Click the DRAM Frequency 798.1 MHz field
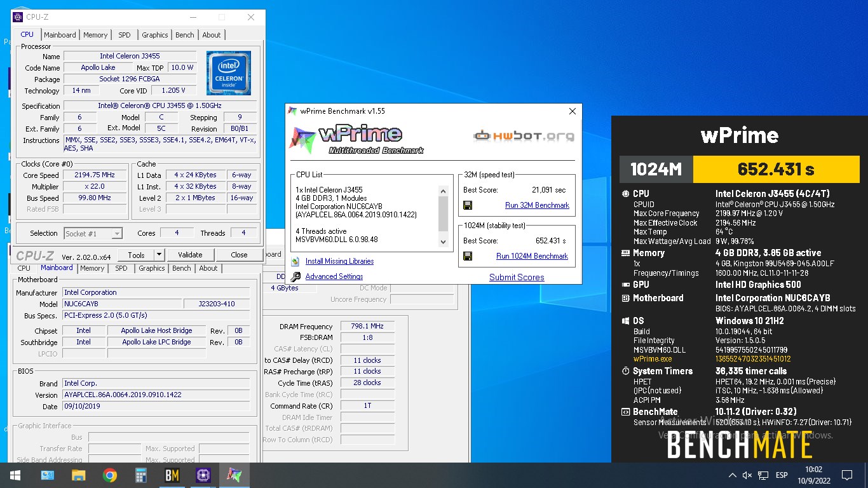 click(x=367, y=326)
